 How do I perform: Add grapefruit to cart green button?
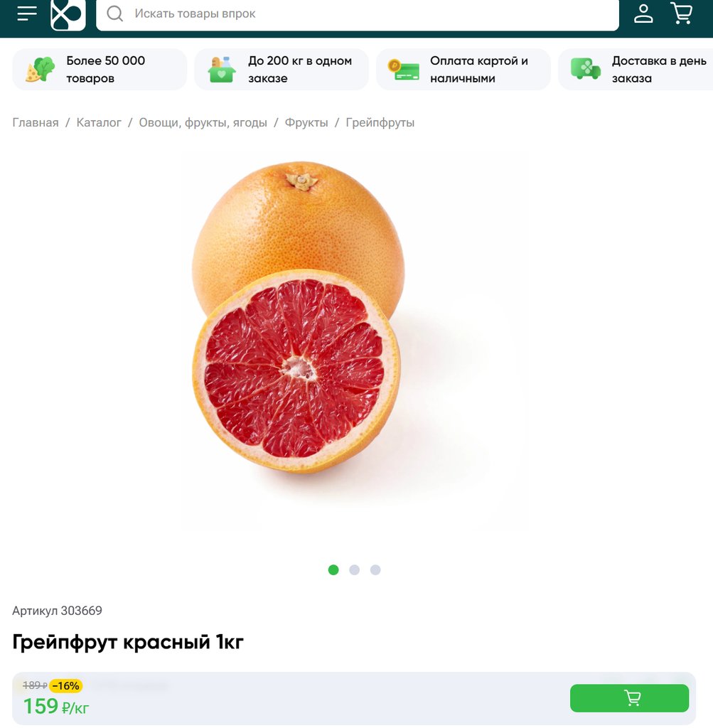[x=629, y=698]
